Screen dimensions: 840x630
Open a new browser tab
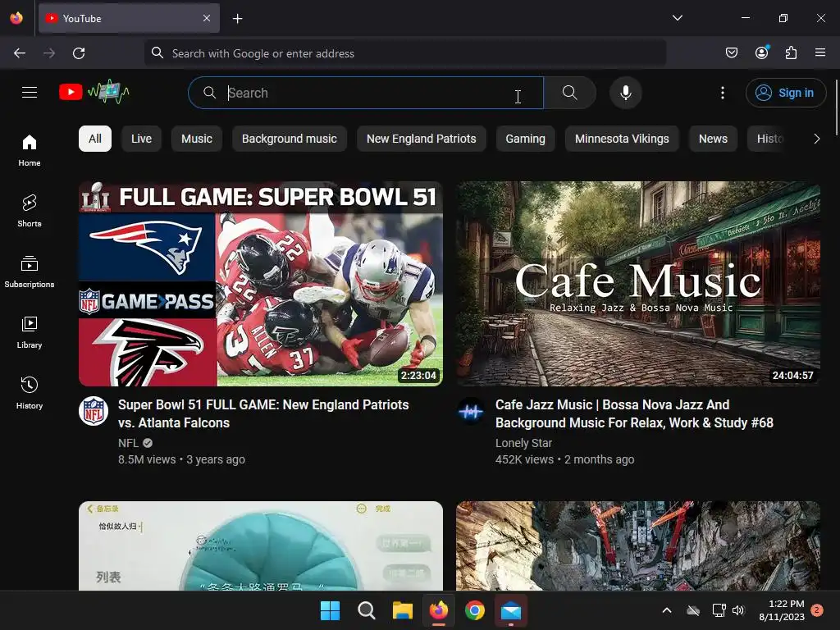coord(237,19)
